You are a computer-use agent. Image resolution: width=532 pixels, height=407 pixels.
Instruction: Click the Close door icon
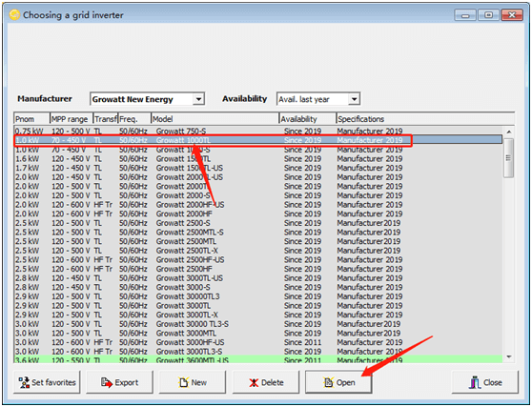coord(475,382)
